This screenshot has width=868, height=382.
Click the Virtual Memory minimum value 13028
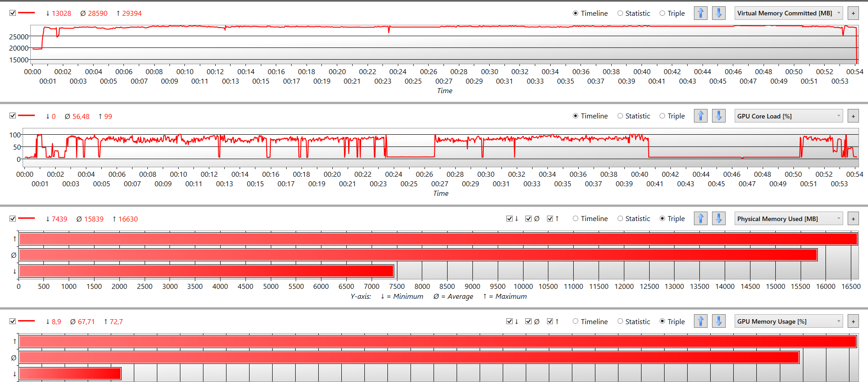61,13
